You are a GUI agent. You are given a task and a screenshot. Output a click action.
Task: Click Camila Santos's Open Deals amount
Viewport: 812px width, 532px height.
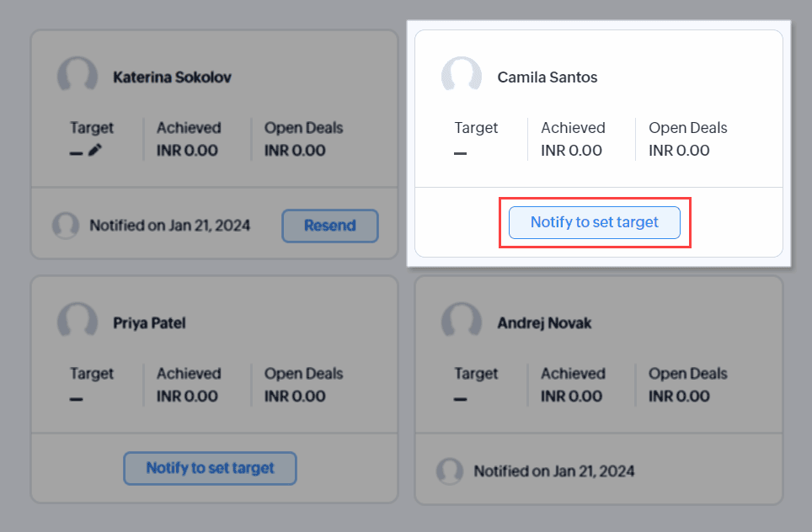(679, 151)
